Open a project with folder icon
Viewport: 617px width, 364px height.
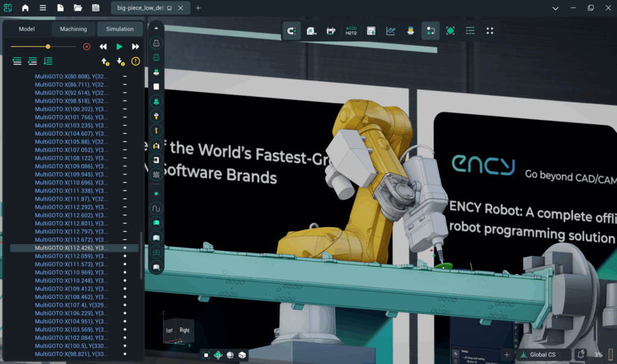78,8
